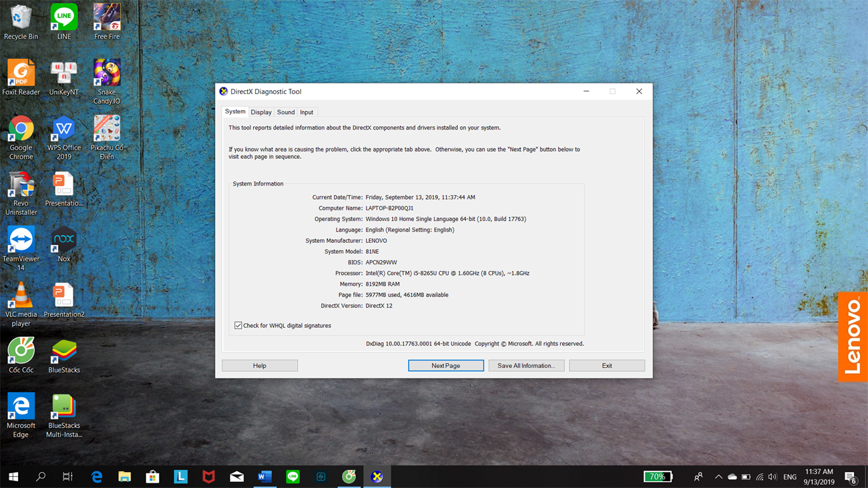This screenshot has height=488, width=868.
Task: Select WPS Office 2019 desktop icon
Action: [64, 138]
